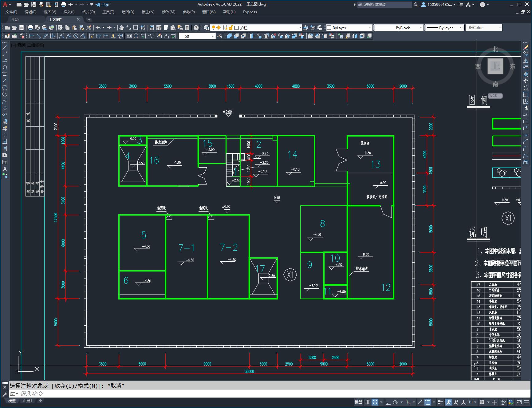
Task: Click the keyword search box in title bar
Action: 384,5
